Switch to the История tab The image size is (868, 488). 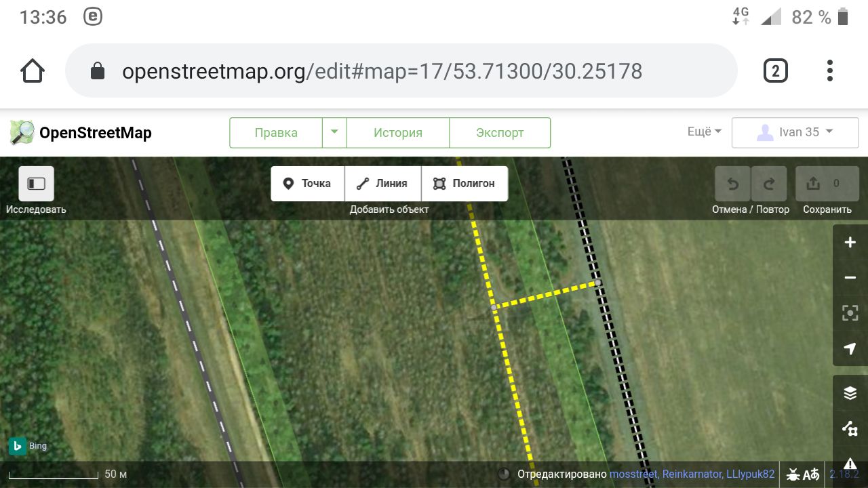coord(398,132)
